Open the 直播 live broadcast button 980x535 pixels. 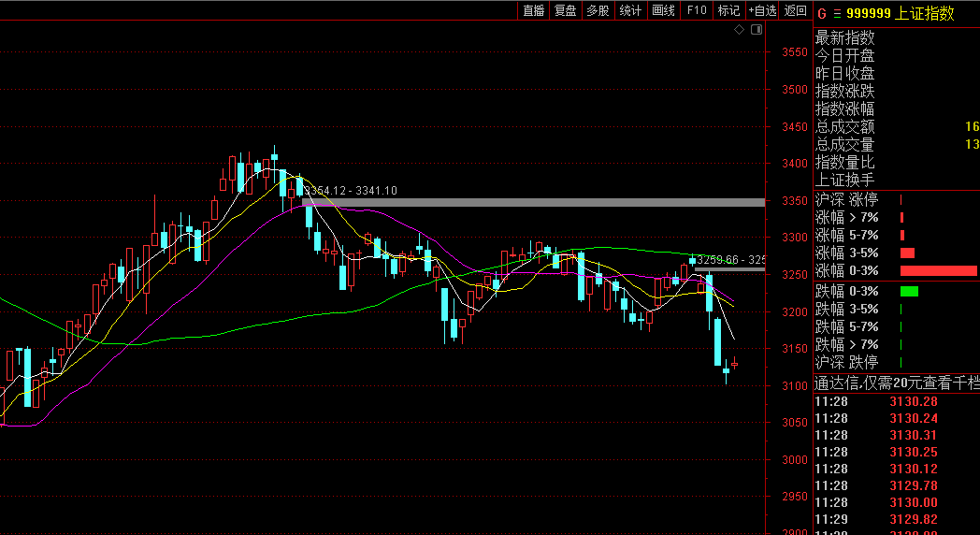pos(534,10)
